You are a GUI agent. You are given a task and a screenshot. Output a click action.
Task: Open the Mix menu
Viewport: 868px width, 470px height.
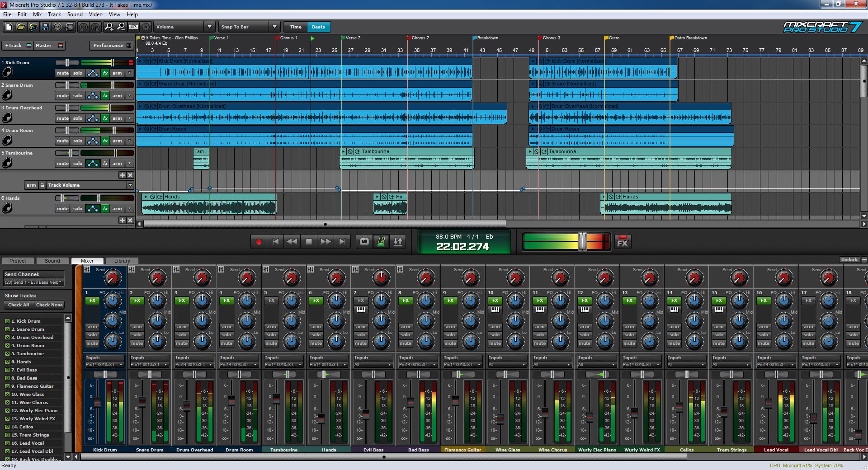click(37, 14)
